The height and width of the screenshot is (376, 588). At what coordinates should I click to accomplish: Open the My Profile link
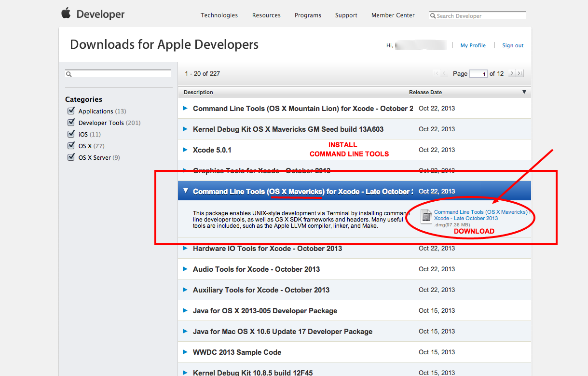[473, 45]
